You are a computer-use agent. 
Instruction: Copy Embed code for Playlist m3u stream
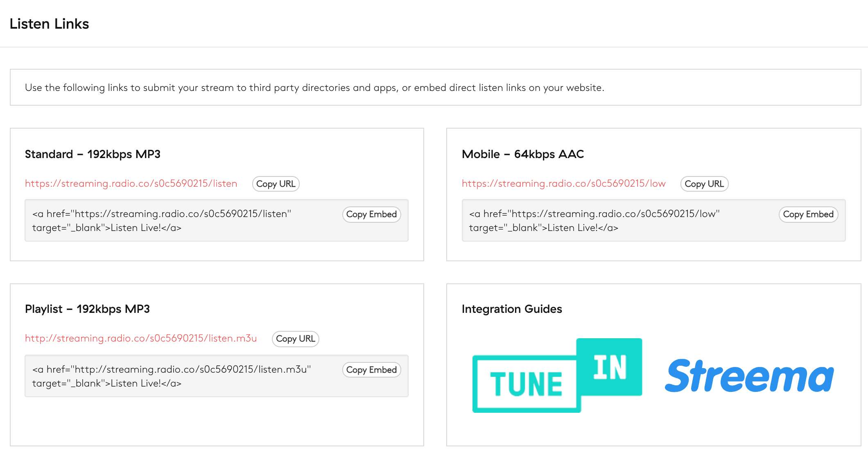coord(371,370)
